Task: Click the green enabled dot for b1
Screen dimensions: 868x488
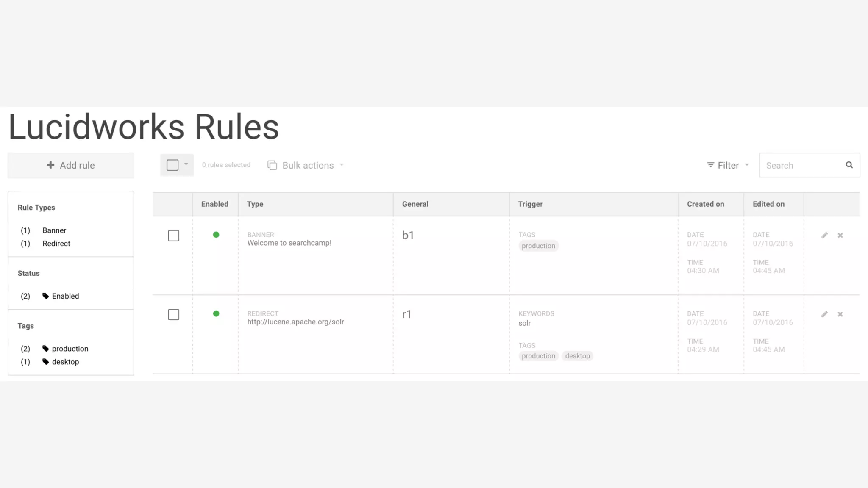Action: pos(216,235)
